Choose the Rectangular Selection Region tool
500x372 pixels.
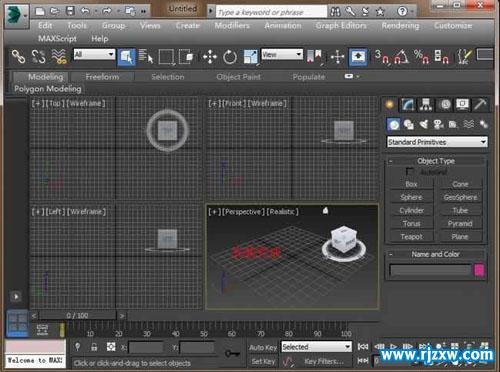[x=166, y=57]
